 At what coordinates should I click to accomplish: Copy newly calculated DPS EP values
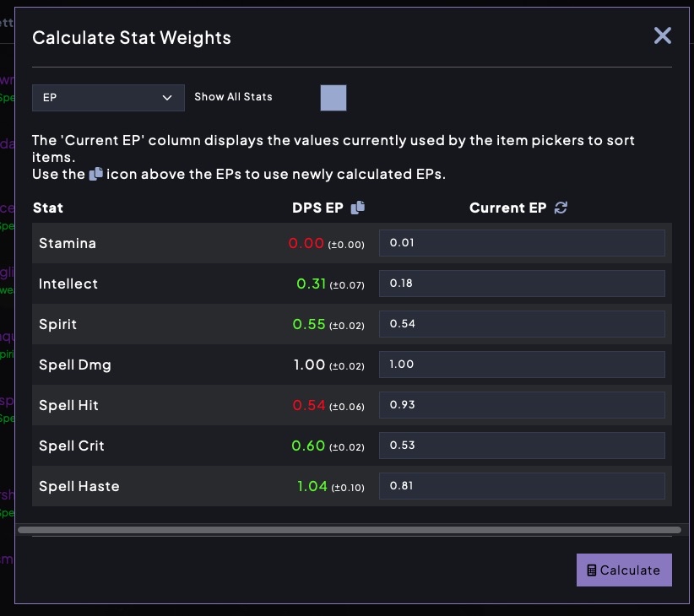click(x=357, y=208)
